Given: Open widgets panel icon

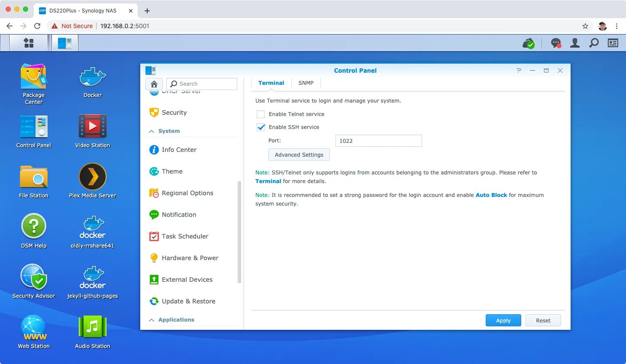Looking at the screenshot, I should (x=613, y=43).
